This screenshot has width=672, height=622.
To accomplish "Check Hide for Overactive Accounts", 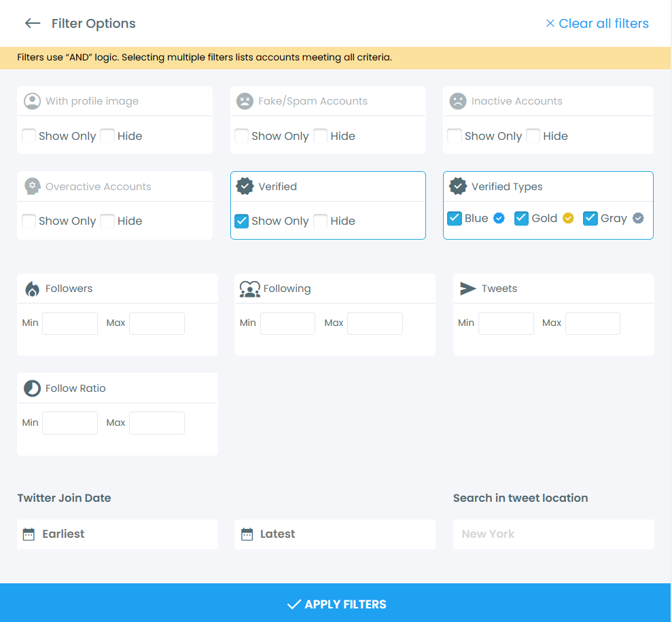I will click(x=107, y=221).
